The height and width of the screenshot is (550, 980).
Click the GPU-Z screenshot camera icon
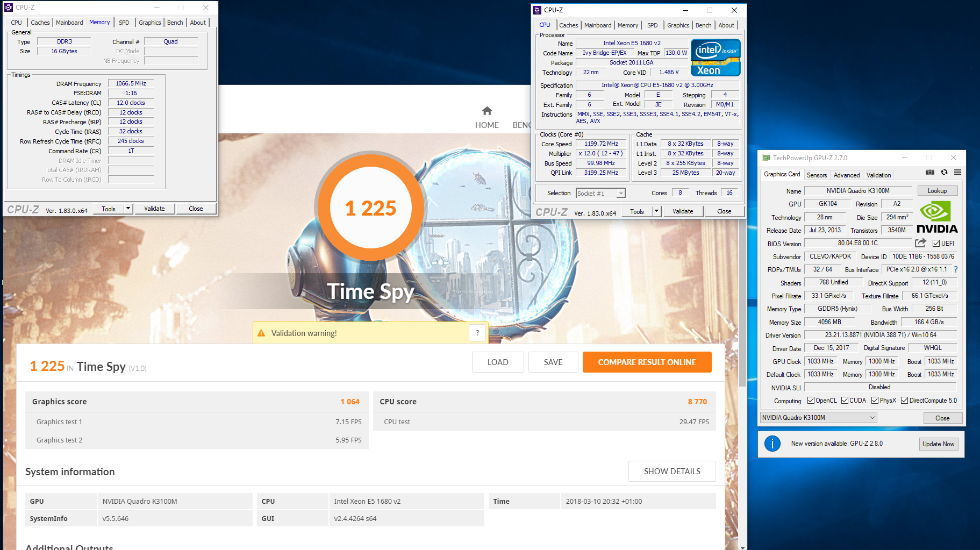(930, 173)
